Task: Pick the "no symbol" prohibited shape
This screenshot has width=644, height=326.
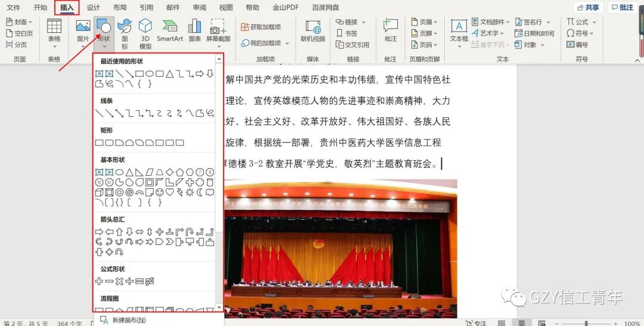Action: point(129,192)
